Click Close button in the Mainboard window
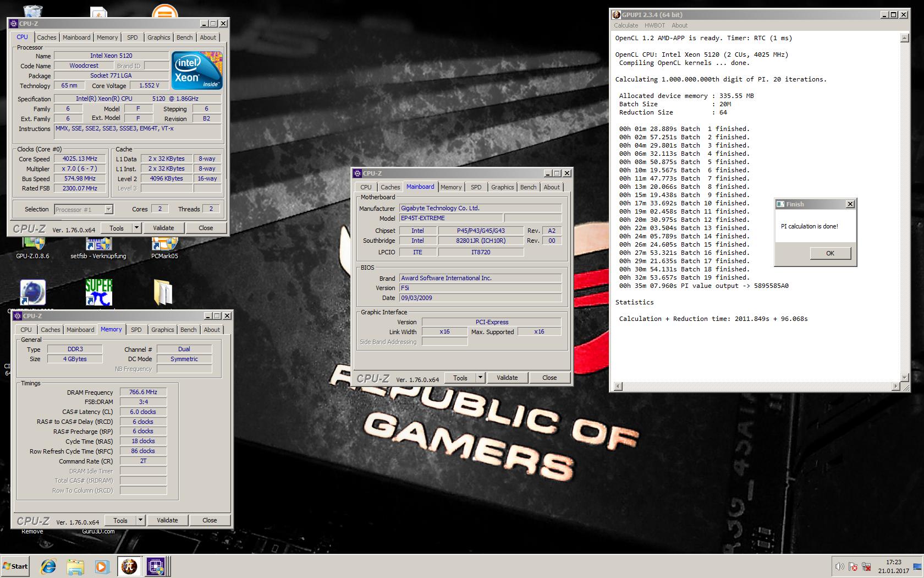 coord(549,378)
